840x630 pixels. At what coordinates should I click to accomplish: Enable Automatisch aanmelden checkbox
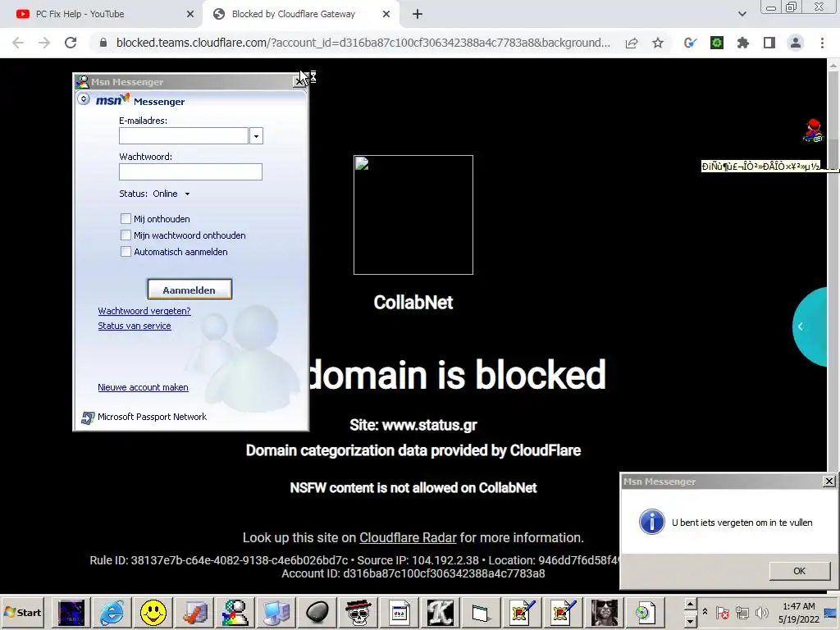pos(126,252)
